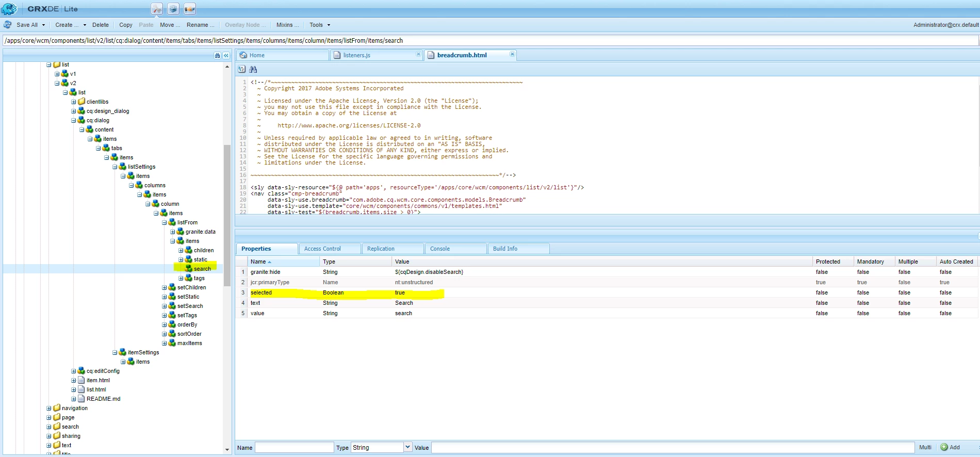The height and width of the screenshot is (457, 980).
Task: Select the setSearch tree node
Action: (190, 306)
